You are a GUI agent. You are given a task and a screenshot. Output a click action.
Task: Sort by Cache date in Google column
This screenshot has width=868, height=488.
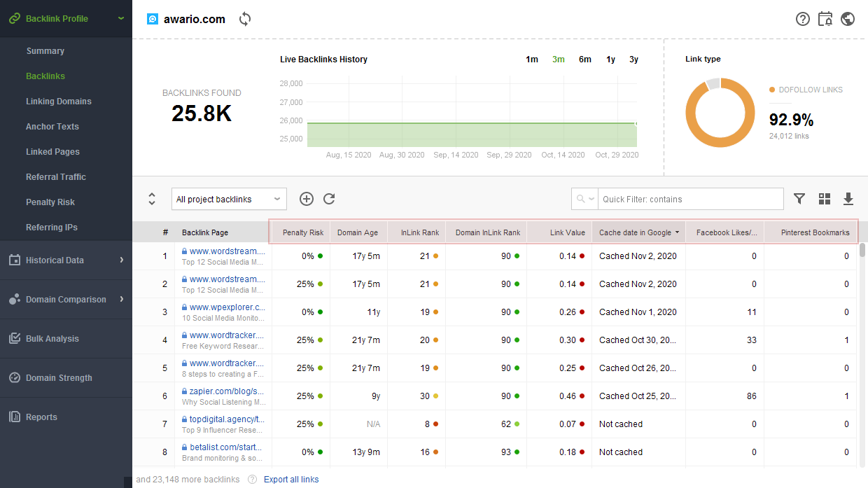pyautogui.click(x=638, y=232)
